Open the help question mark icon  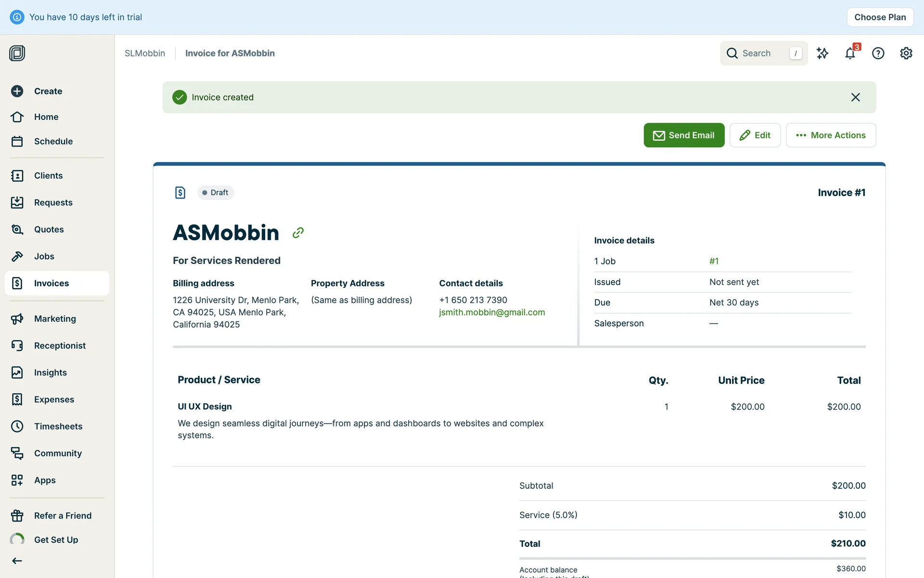point(878,53)
